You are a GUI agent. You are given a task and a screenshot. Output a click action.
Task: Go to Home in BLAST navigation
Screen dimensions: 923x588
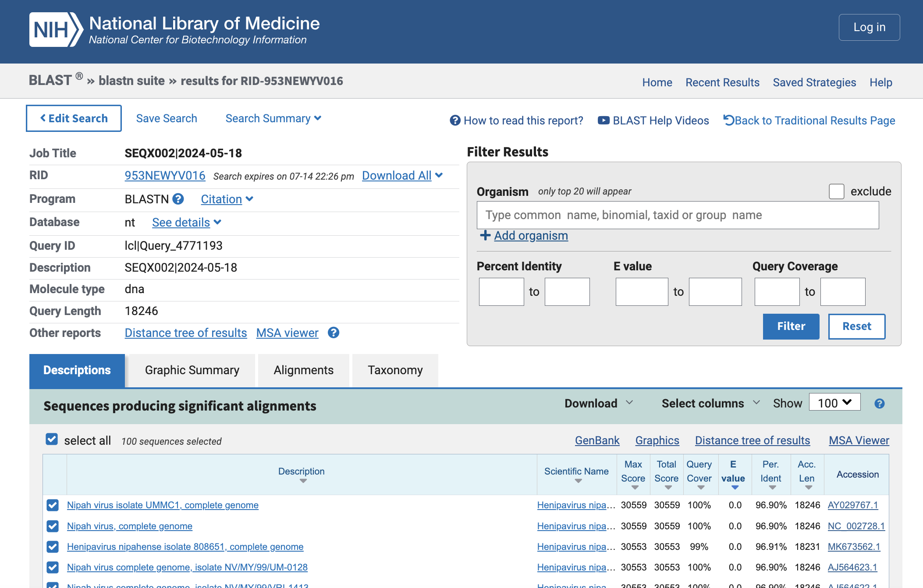tap(657, 82)
